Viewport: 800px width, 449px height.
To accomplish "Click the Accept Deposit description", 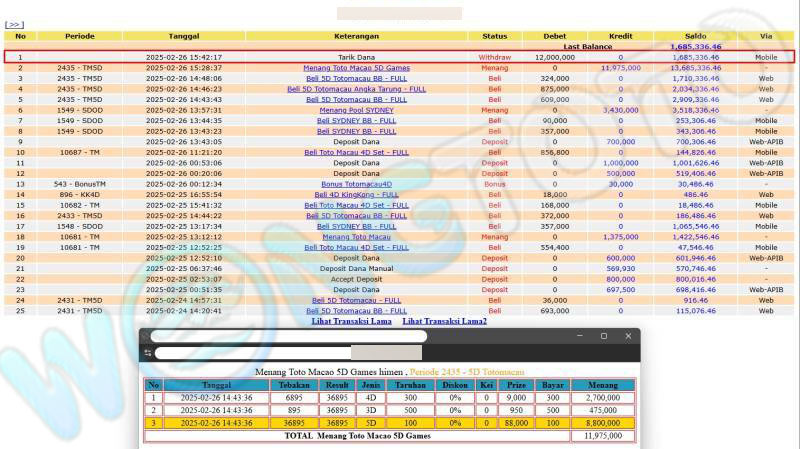I will (x=356, y=279).
